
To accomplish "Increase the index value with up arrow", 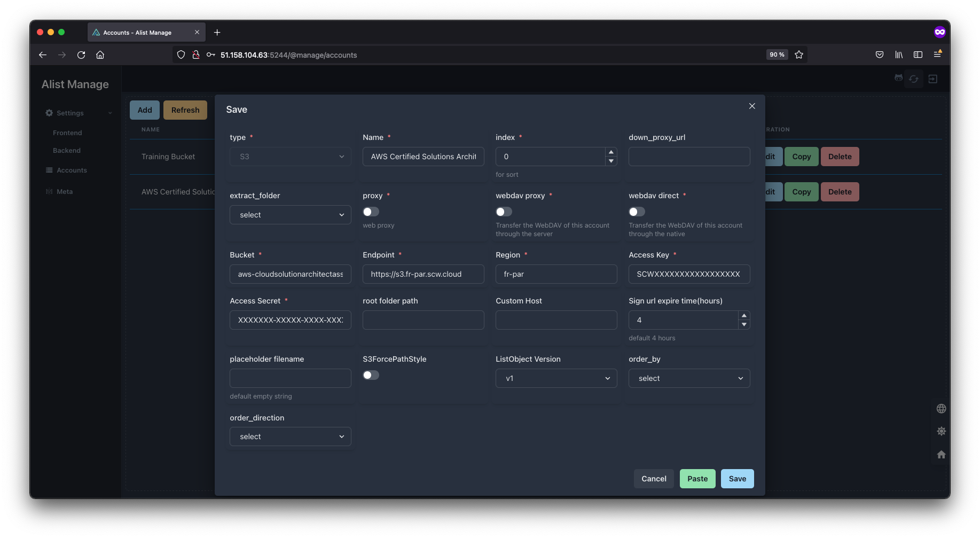I will (611, 152).
